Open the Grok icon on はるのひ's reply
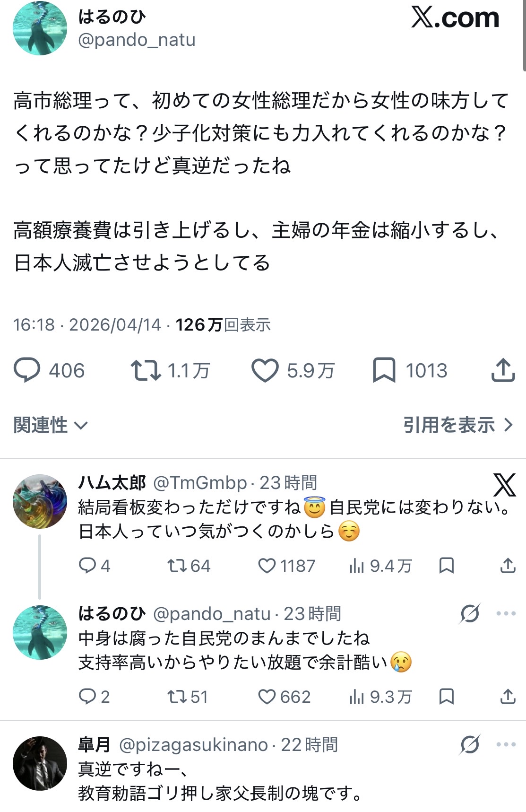Viewport: 526px width, 812px height. (470, 614)
